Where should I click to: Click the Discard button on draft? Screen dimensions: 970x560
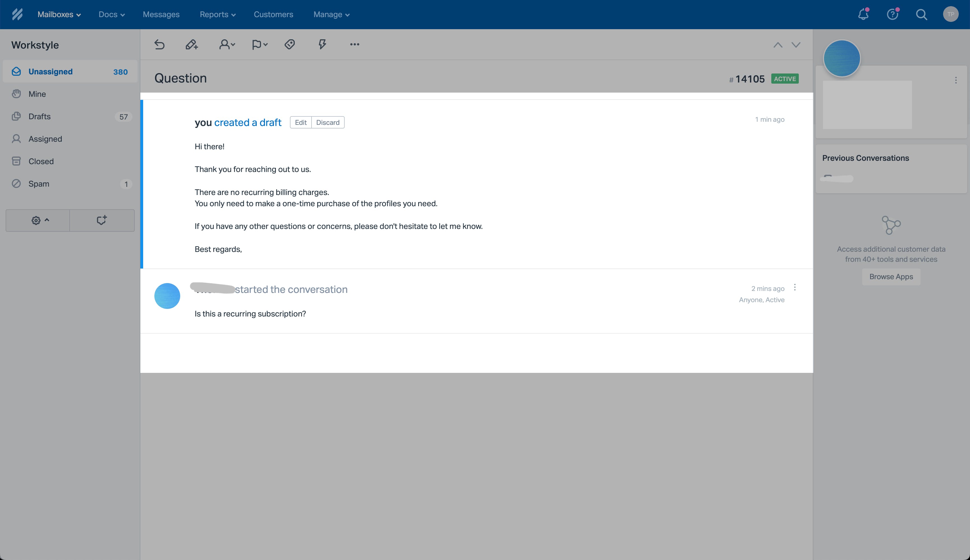[x=327, y=122]
